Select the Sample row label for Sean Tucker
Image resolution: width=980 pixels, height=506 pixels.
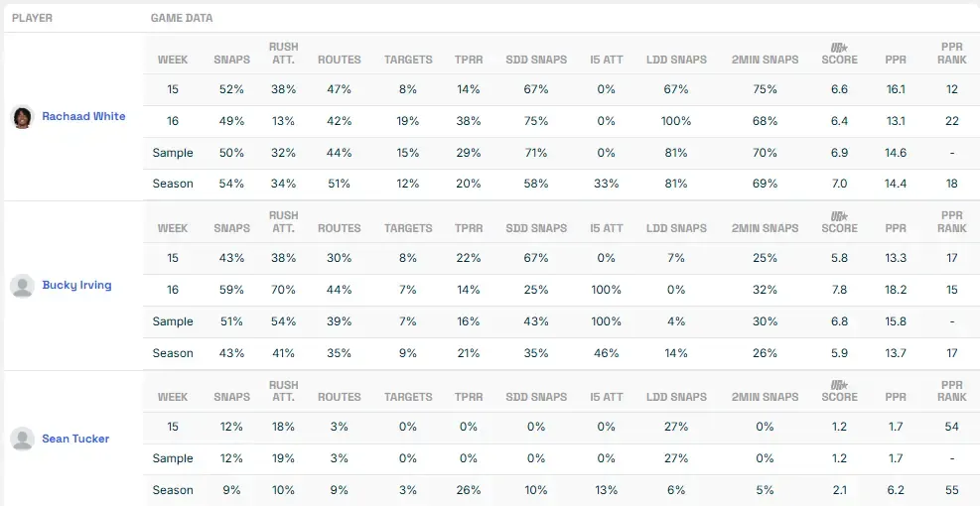tap(173, 458)
